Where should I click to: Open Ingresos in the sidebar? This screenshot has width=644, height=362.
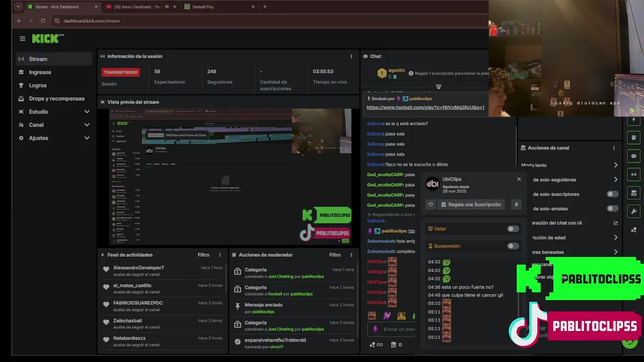coord(54,72)
